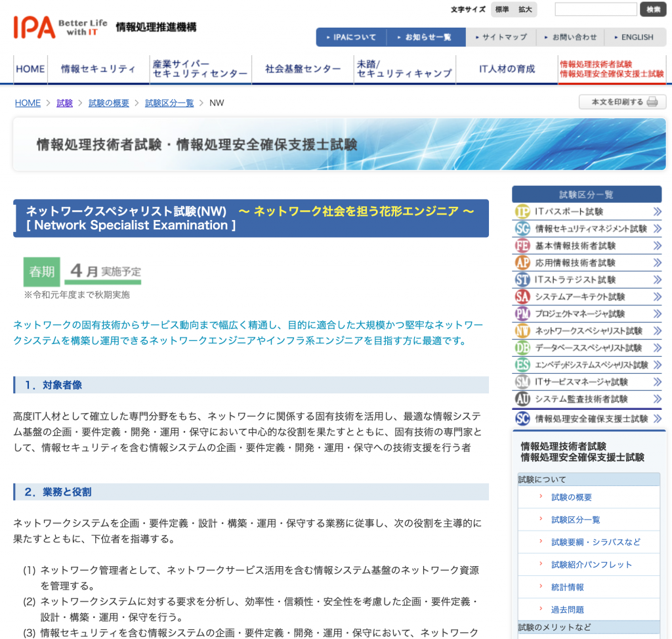Open the お知らせ一覧 link
Screen dimensions: 672x639
pyautogui.click(x=425, y=37)
